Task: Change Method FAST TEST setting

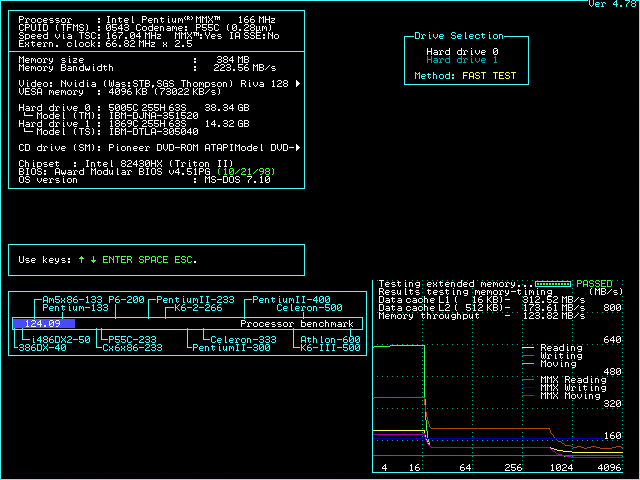Action: (x=489, y=76)
